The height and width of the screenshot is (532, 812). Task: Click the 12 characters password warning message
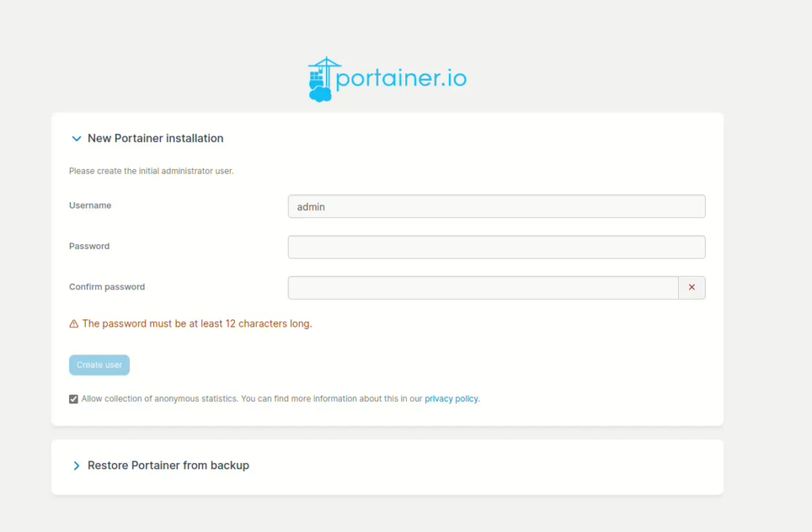pos(197,324)
